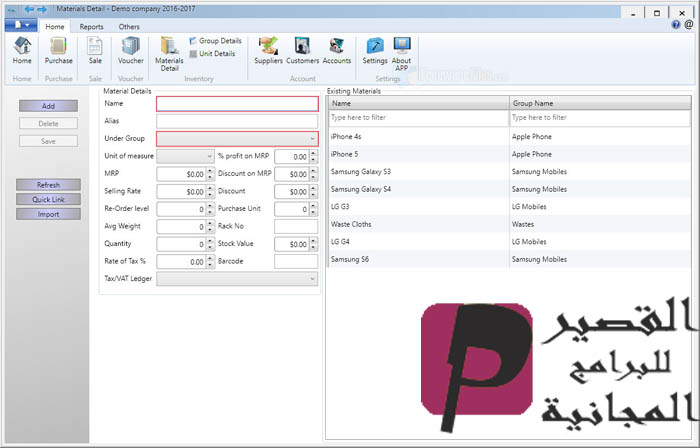Image resolution: width=700 pixels, height=448 pixels.
Task: Sort by the Name column header
Action: (419, 103)
